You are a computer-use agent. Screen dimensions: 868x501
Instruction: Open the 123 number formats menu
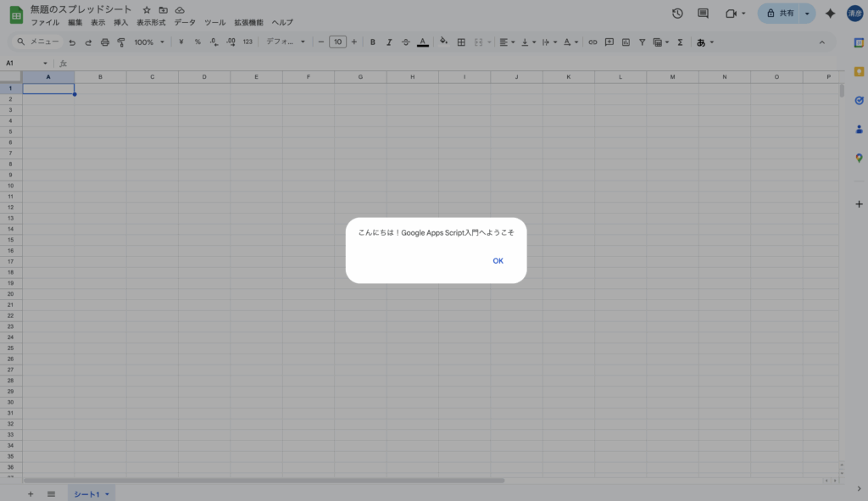coord(248,42)
